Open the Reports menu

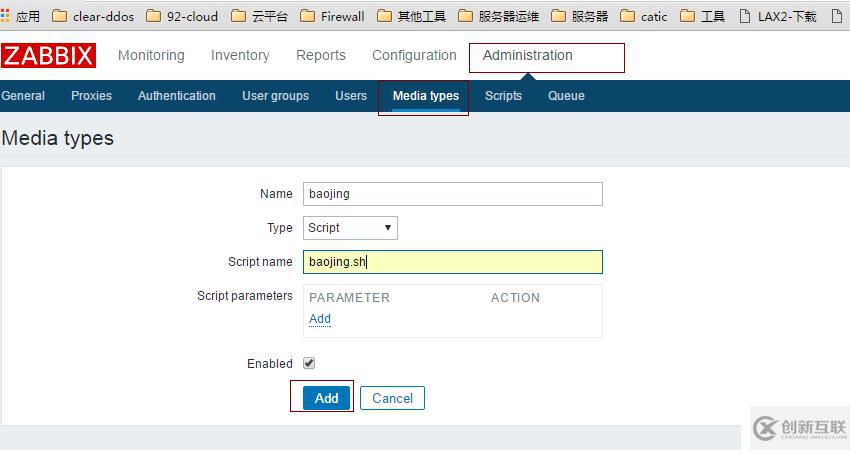pos(321,55)
